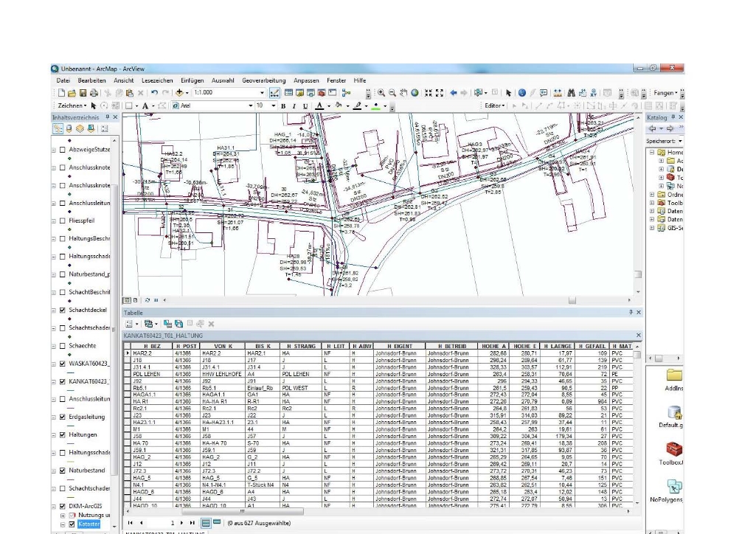The width and height of the screenshot is (756, 534).
Task: Open Table Options dropdown in Tabelle toolbar
Action: tap(131, 324)
